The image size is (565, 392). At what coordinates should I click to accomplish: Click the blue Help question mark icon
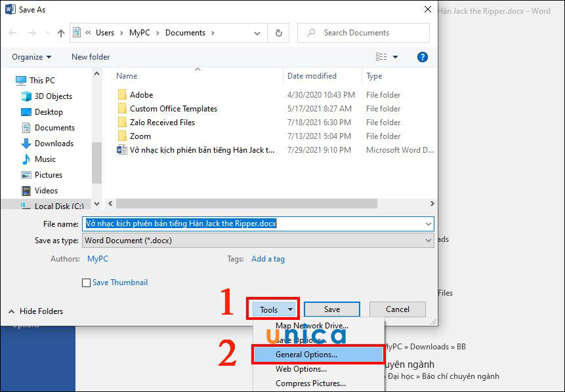(423, 57)
